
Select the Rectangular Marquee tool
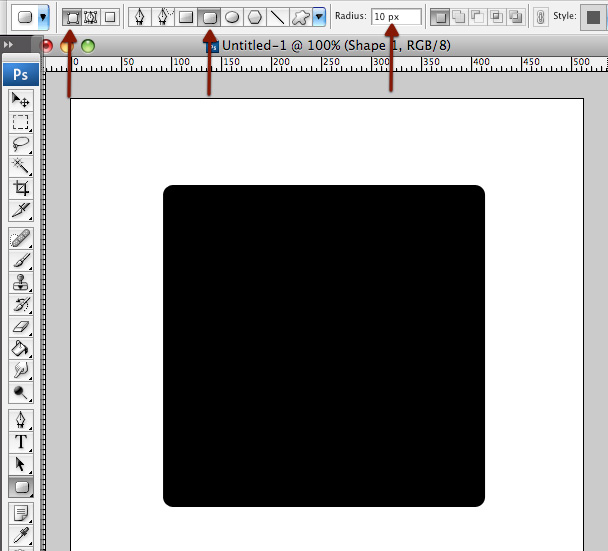[21, 122]
